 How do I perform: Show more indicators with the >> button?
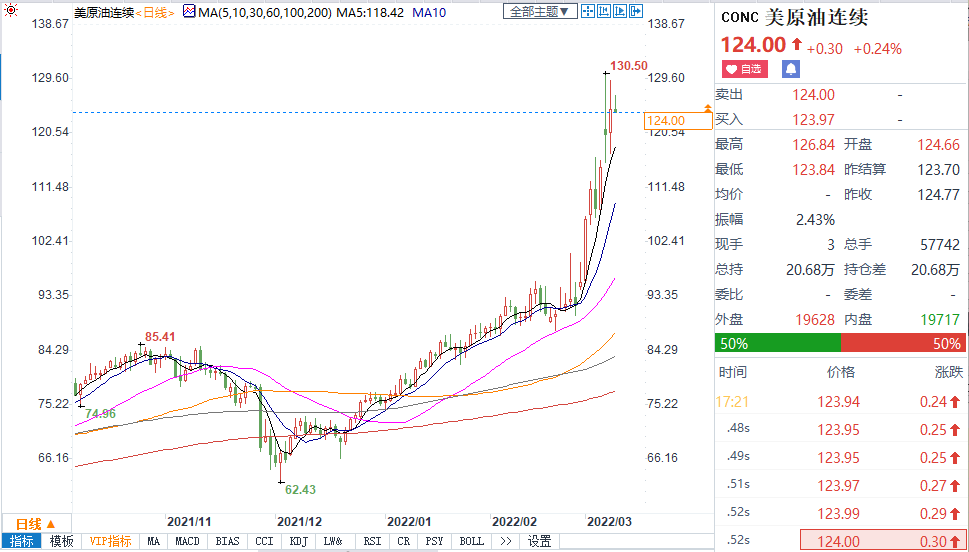[506, 541]
